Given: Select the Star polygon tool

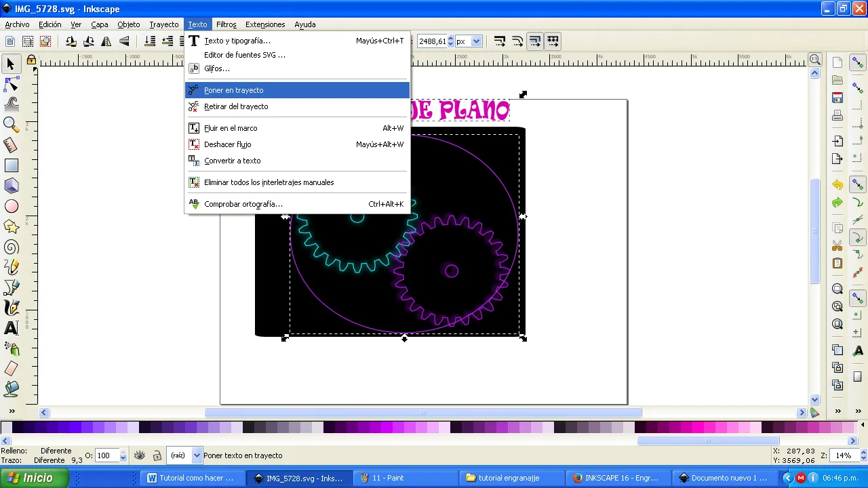Looking at the screenshot, I should 11,226.
